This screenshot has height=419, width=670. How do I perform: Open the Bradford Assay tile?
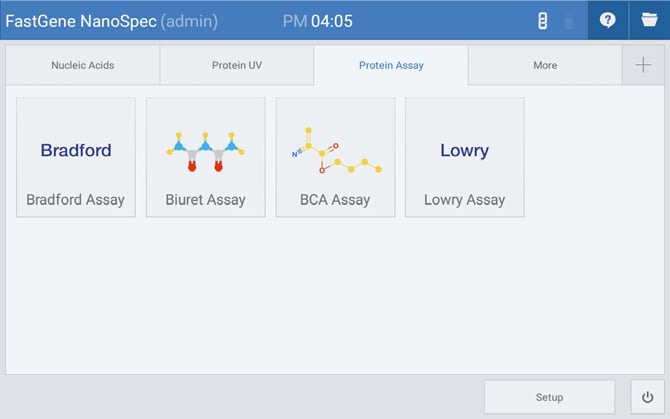coord(76,157)
